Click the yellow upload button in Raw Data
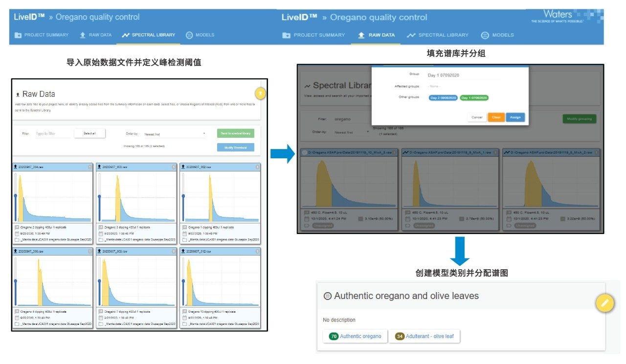This screenshot has width=626, height=364. point(260,93)
